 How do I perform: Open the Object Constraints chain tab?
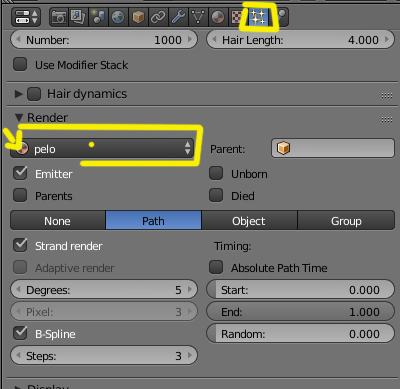pyautogui.click(x=158, y=17)
